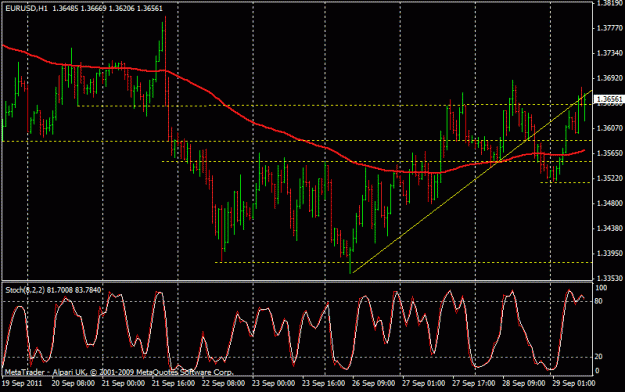This screenshot has height=392, width=625.
Task: Click the 1.34380 price axis label
Action: [x=609, y=229]
